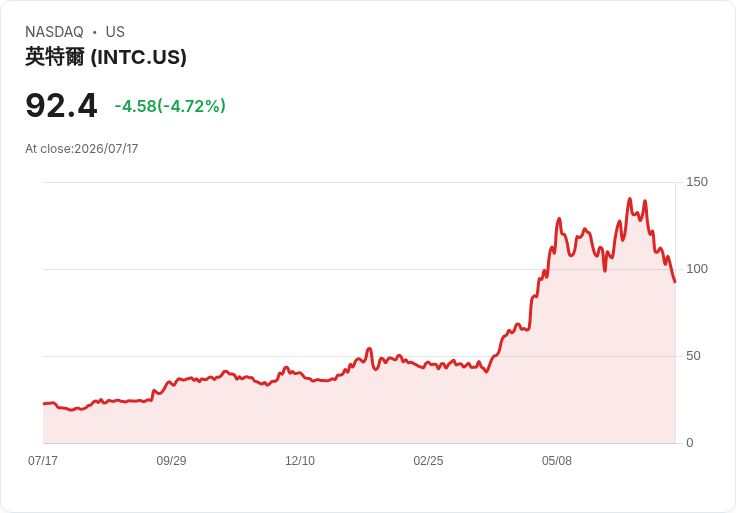Click the 12/10 x-axis date label

(x=300, y=460)
